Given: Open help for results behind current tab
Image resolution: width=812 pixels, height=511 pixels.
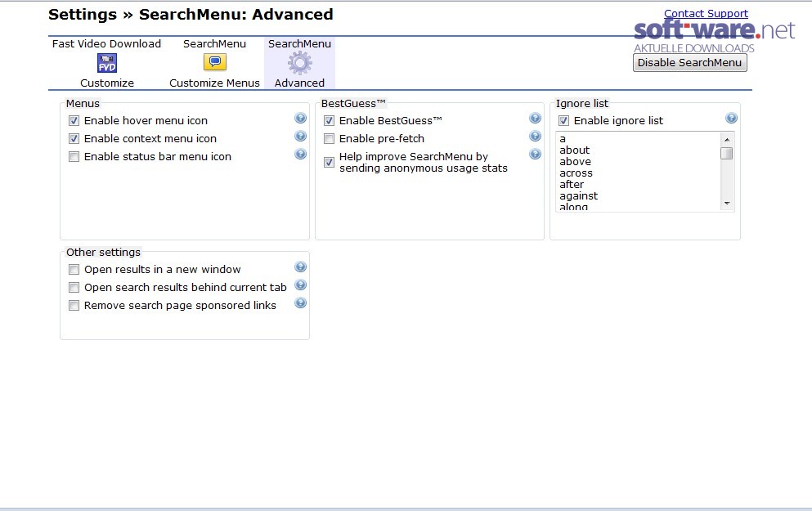Looking at the screenshot, I should (300, 285).
